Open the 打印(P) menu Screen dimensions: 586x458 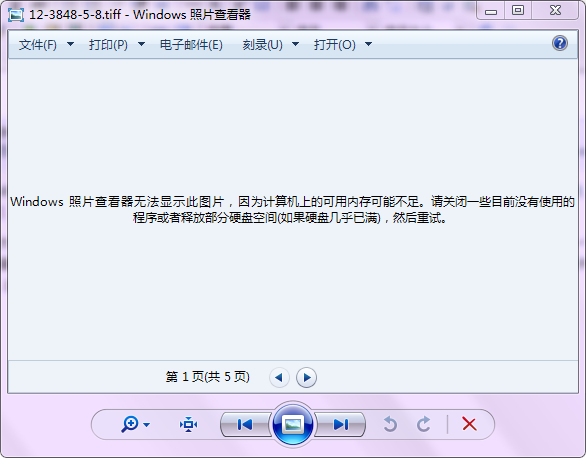(x=108, y=45)
